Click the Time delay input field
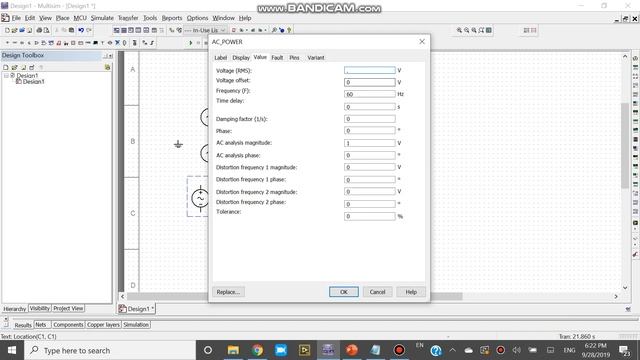The width and height of the screenshot is (640, 360). (369, 107)
